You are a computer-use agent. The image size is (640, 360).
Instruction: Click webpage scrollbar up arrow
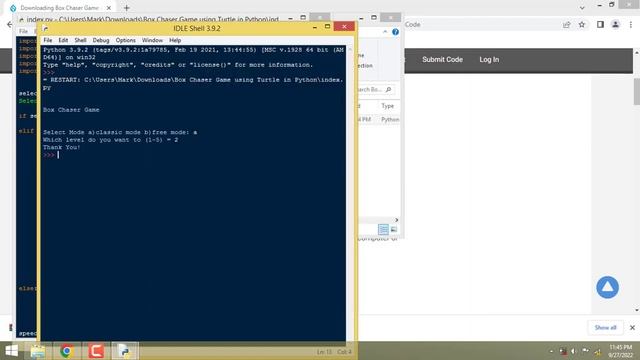tap(636, 53)
